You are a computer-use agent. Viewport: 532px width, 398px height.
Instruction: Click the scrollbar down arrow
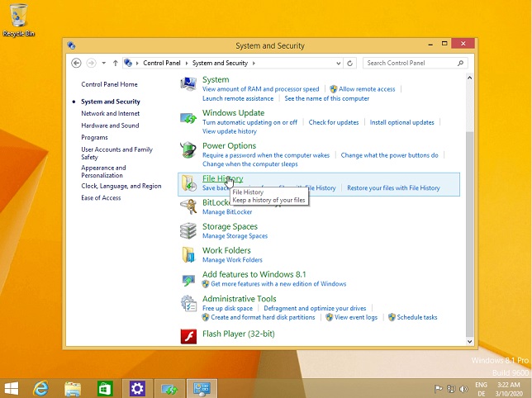click(x=469, y=342)
